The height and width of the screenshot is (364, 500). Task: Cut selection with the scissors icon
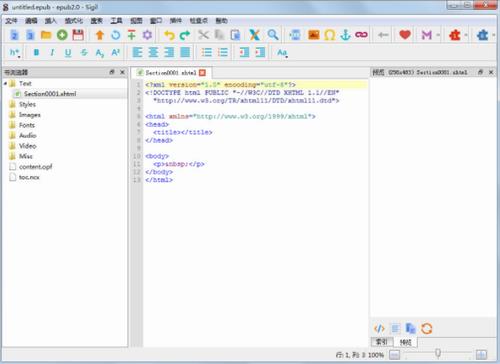[203, 35]
